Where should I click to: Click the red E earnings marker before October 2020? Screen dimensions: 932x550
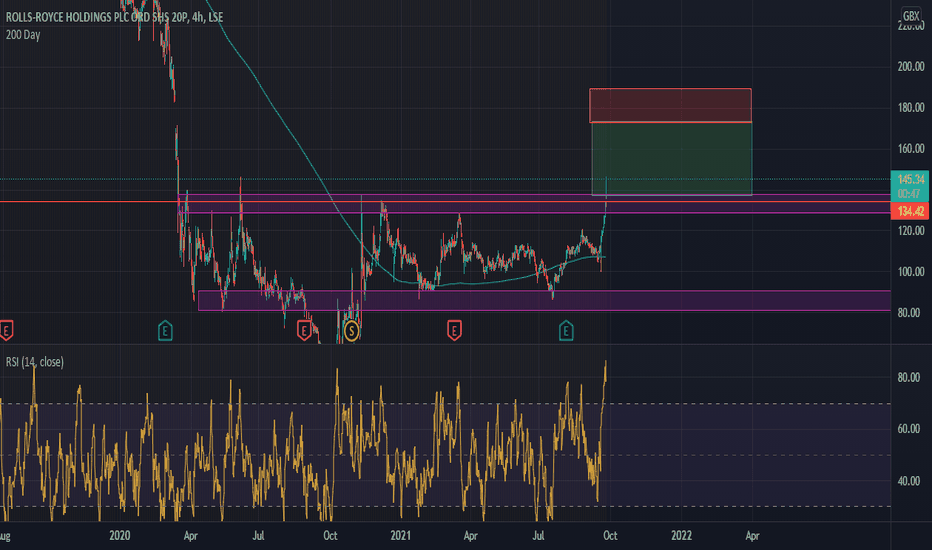click(x=304, y=331)
